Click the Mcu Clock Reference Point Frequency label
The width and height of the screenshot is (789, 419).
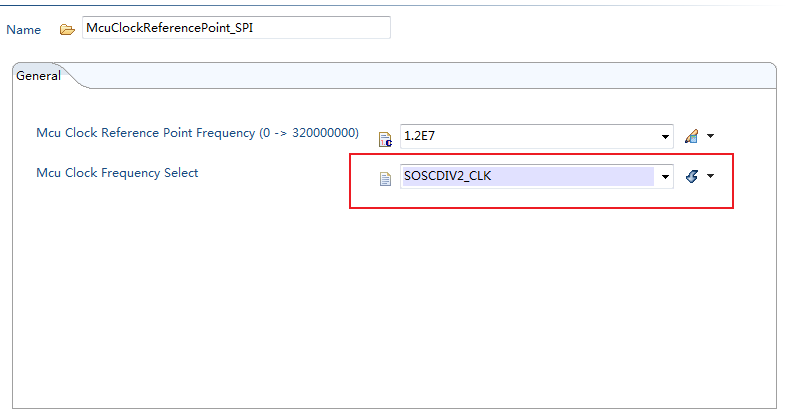197,133
